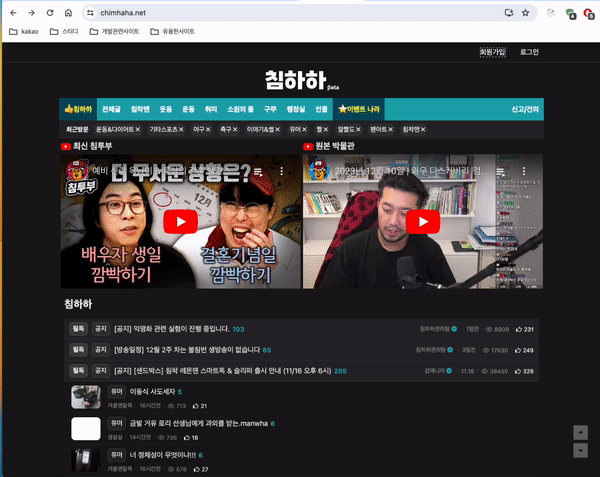Click the 로그인 login link

click(529, 52)
